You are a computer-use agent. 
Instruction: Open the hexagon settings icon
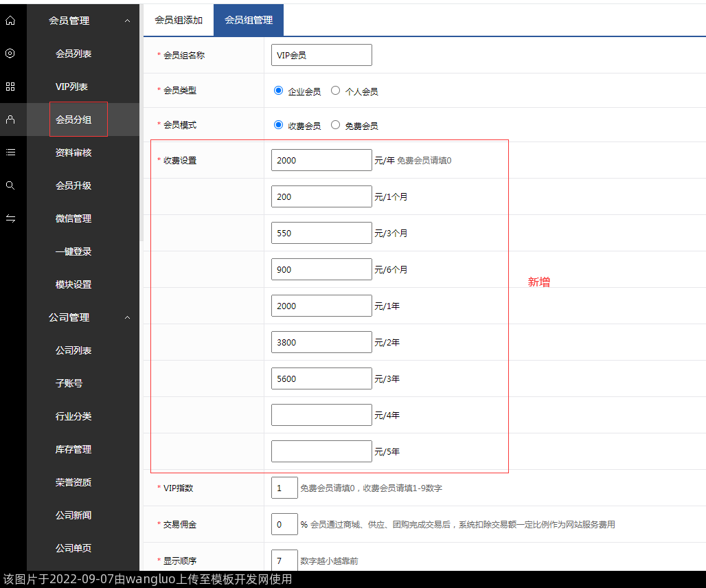pyautogui.click(x=10, y=54)
